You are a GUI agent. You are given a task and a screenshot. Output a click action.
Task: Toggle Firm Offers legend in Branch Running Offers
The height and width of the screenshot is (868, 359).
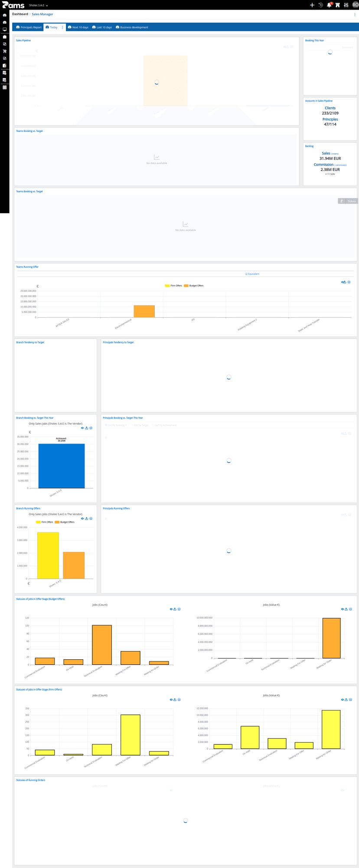click(45, 522)
